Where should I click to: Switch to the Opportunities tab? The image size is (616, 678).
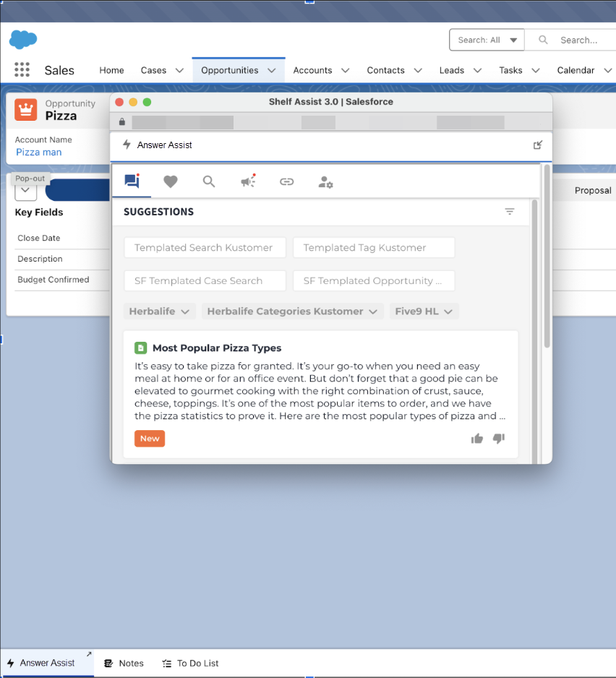[230, 70]
